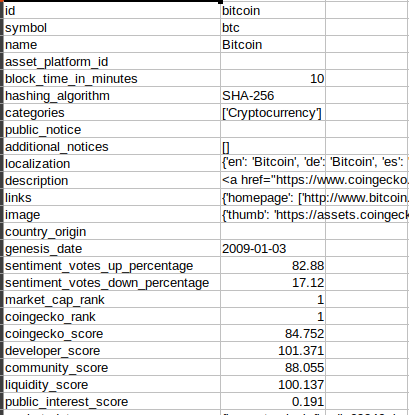
Task: Click sentiment_votes_up_percentage value 82.88
Action: tap(273, 266)
